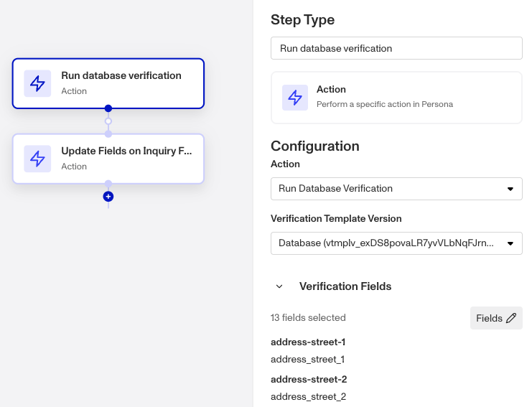
Task: Click filled connector dot under Run database verification node
Action: [x=108, y=108]
